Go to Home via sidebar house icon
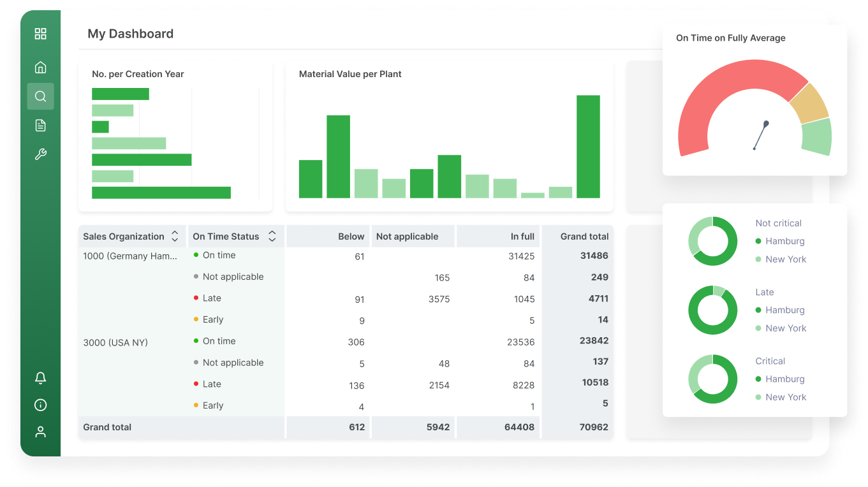The height and width of the screenshot is (487, 868). pos(40,68)
